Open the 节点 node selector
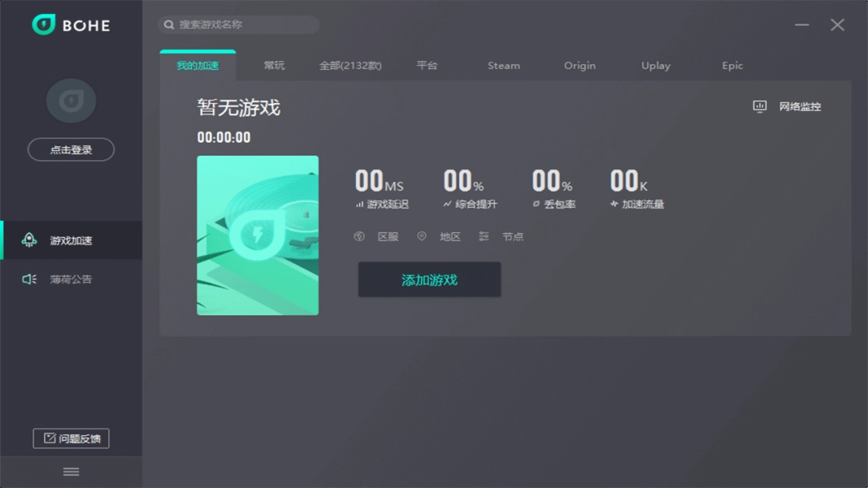 pyautogui.click(x=501, y=236)
